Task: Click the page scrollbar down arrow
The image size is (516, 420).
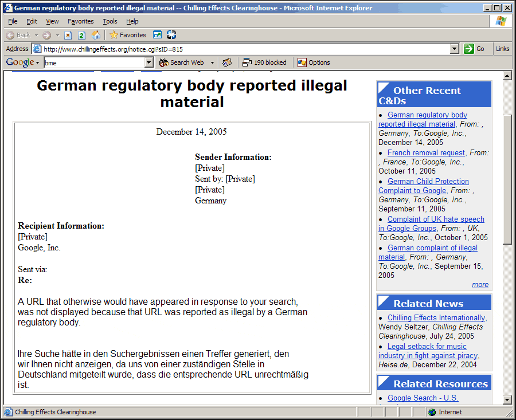Action: coord(507,399)
